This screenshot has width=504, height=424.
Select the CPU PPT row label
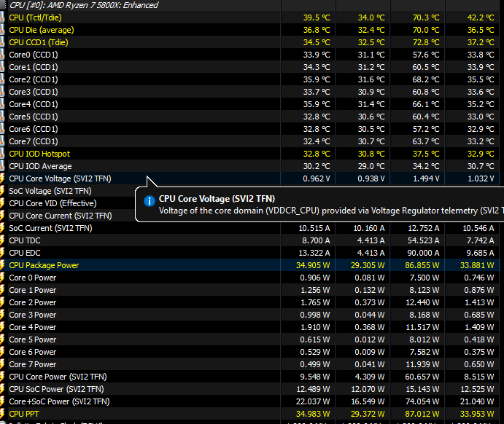click(24, 414)
